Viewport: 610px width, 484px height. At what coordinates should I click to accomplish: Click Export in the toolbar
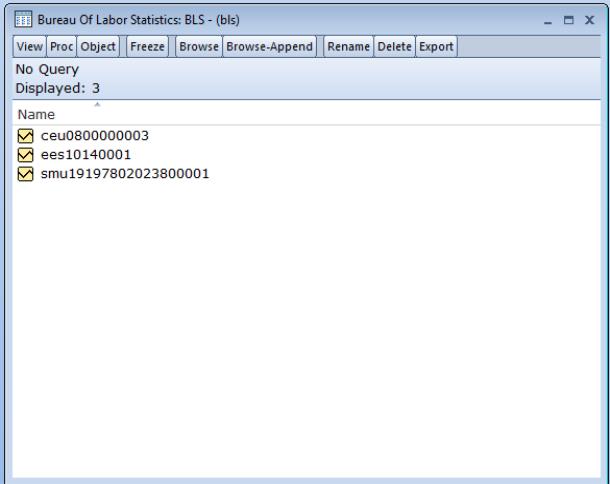coord(436,47)
